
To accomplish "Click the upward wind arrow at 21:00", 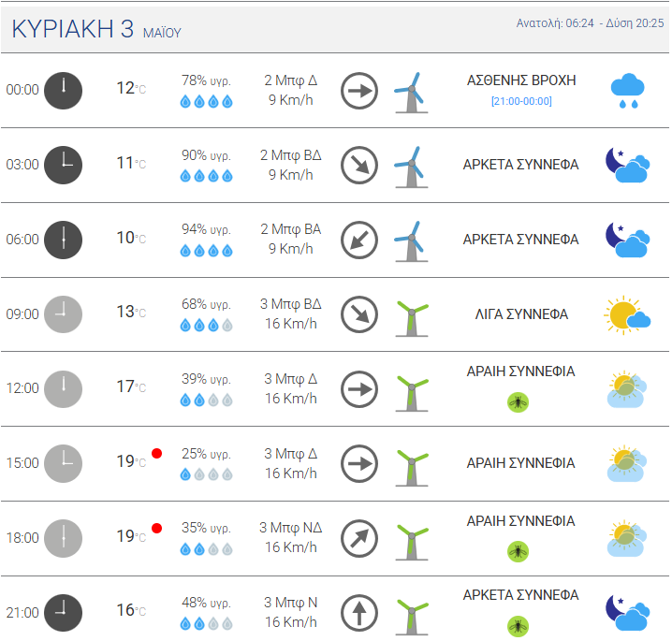I will tap(358, 613).
